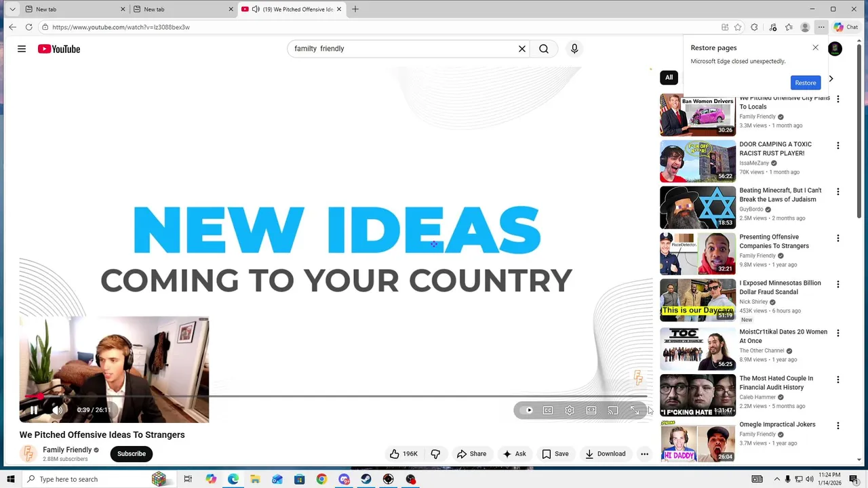868x488 pixels.
Task: Launch Google Chrome from the taskbar
Action: click(x=321, y=479)
